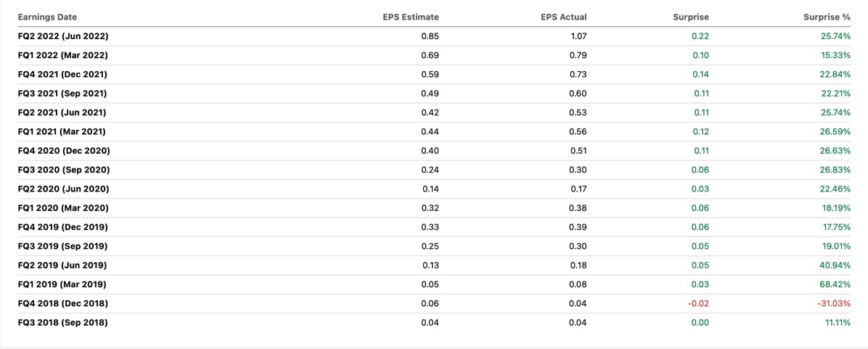The height and width of the screenshot is (349, 868).
Task: Click the FQ1 2021 (Mar 2021) label
Action: click(62, 131)
